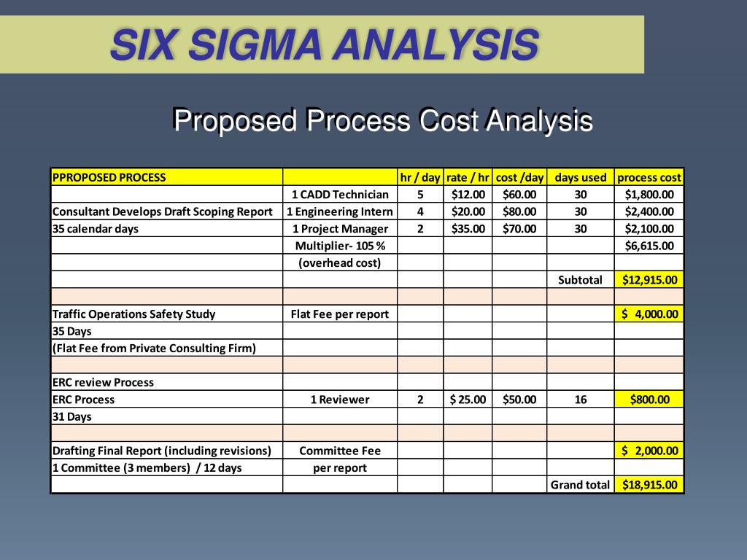
Task: Click the '35 Days' cell
Action: click(x=167, y=331)
